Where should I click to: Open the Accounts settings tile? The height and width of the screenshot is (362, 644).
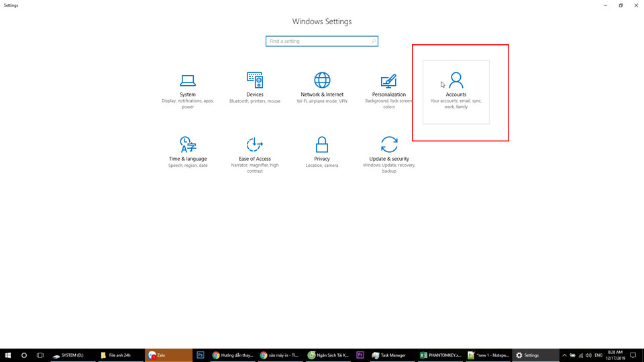[x=456, y=92]
